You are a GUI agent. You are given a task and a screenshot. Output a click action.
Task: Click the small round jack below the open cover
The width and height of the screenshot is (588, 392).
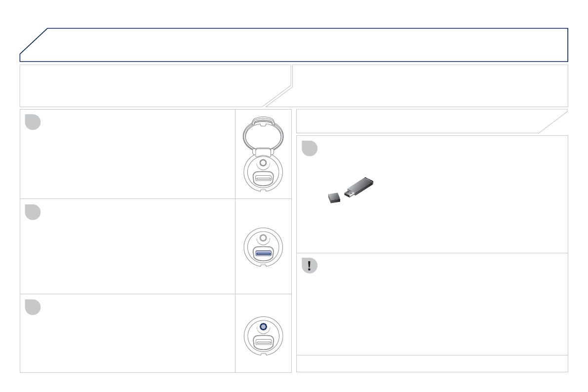click(263, 163)
